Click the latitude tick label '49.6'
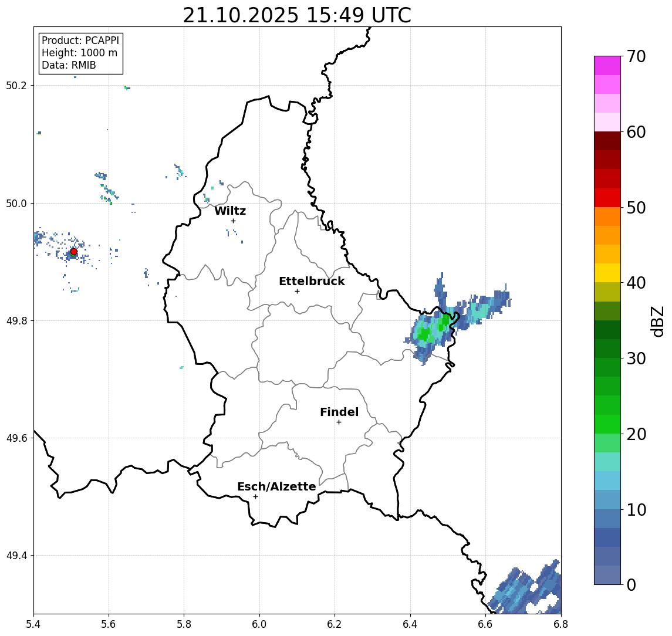Image resolution: width=672 pixels, height=636 pixels. [16, 438]
